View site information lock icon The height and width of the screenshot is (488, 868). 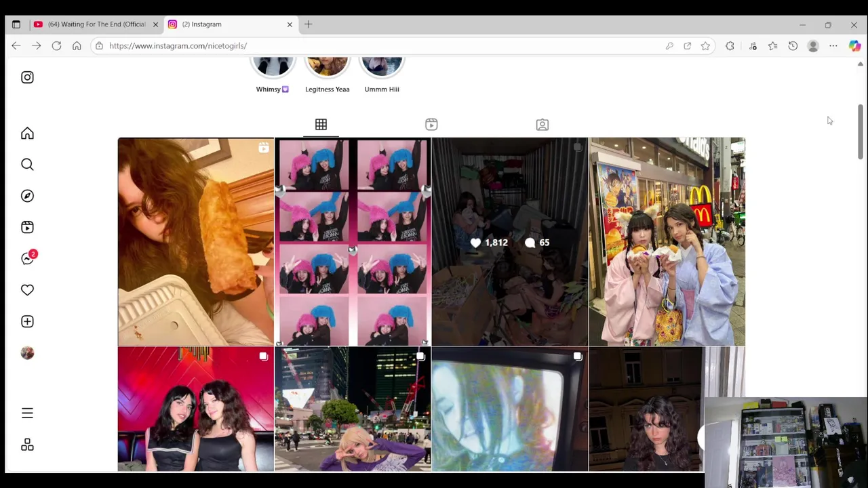click(x=99, y=46)
